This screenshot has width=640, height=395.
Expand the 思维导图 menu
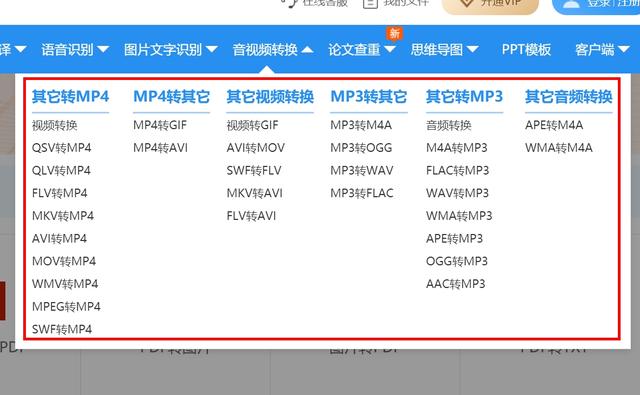(x=444, y=50)
